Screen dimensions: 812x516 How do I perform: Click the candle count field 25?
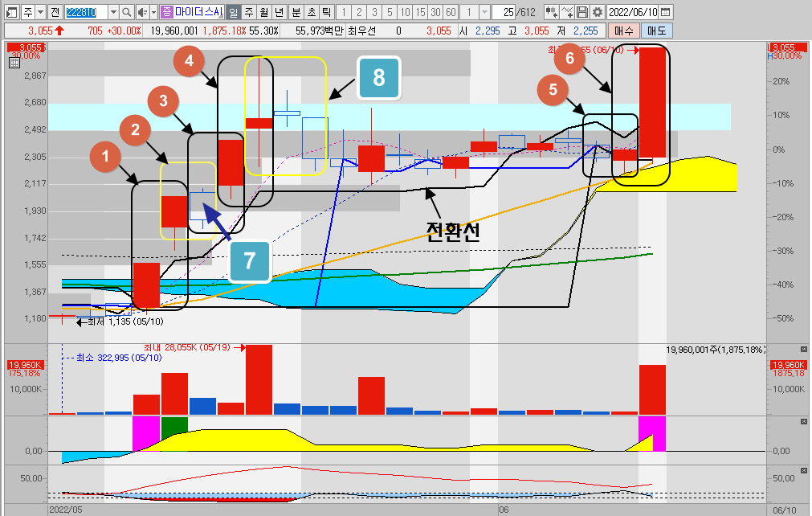[504, 12]
